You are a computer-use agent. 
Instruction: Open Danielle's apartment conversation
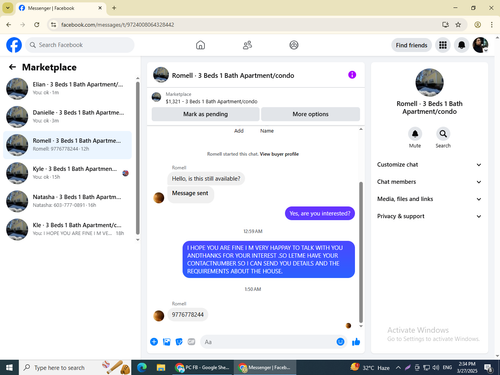click(x=67, y=117)
